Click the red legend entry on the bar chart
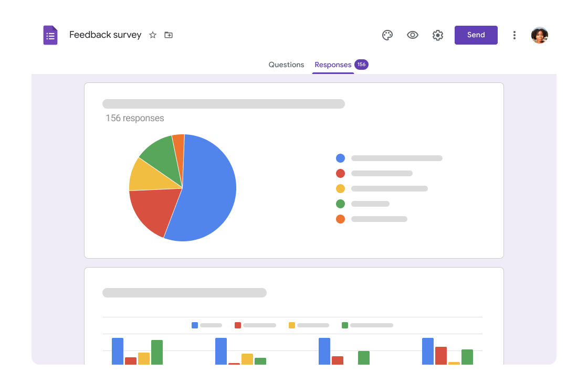 pos(237,325)
